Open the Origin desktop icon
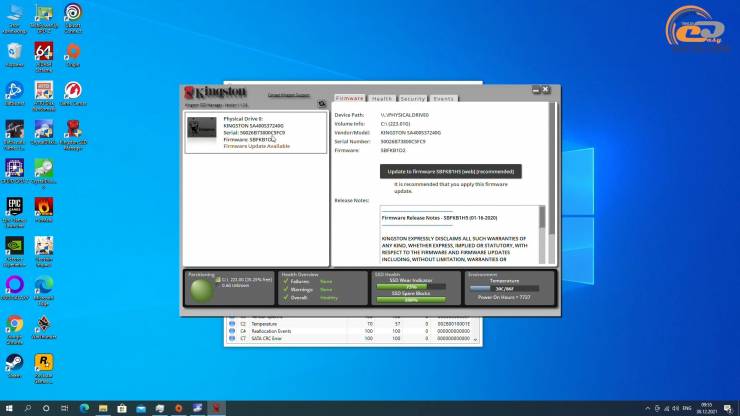The image size is (740, 416). tap(73, 55)
